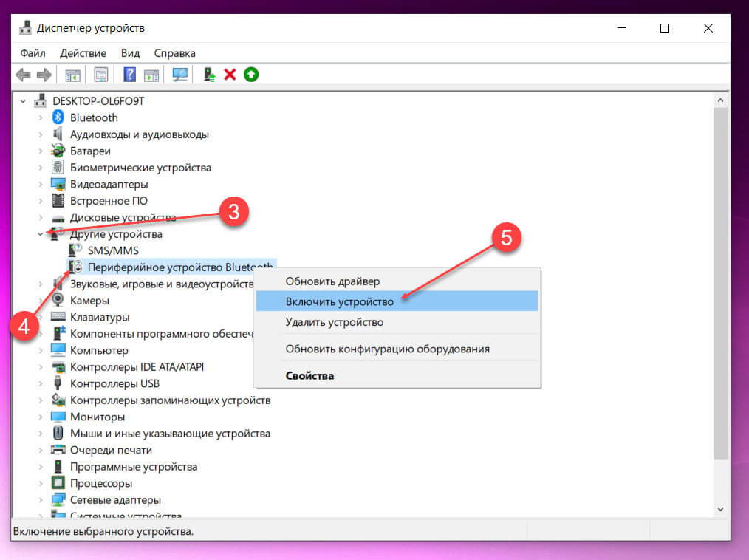Click the vertical scrollbar thumb
This screenshot has width=749, height=560.
(720, 284)
